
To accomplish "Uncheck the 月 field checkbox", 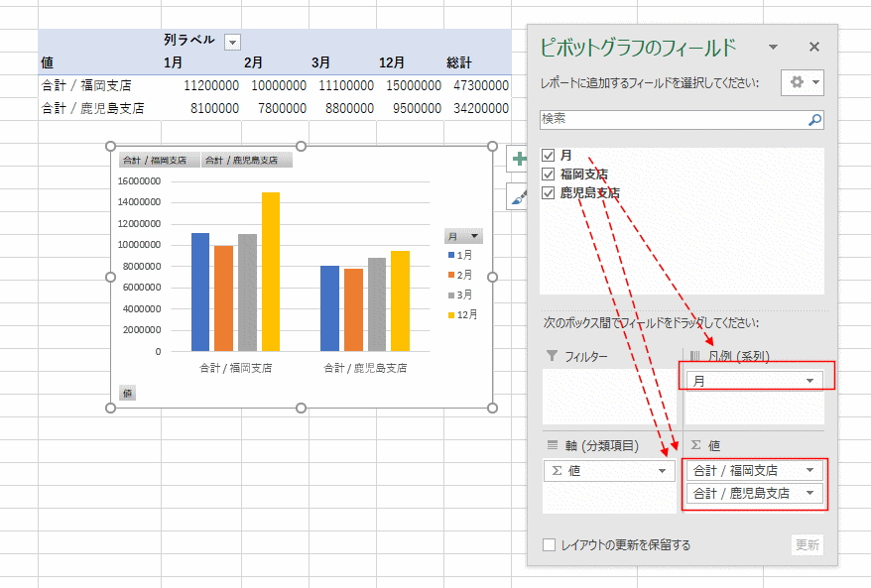I will pyautogui.click(x=549, y=156).
